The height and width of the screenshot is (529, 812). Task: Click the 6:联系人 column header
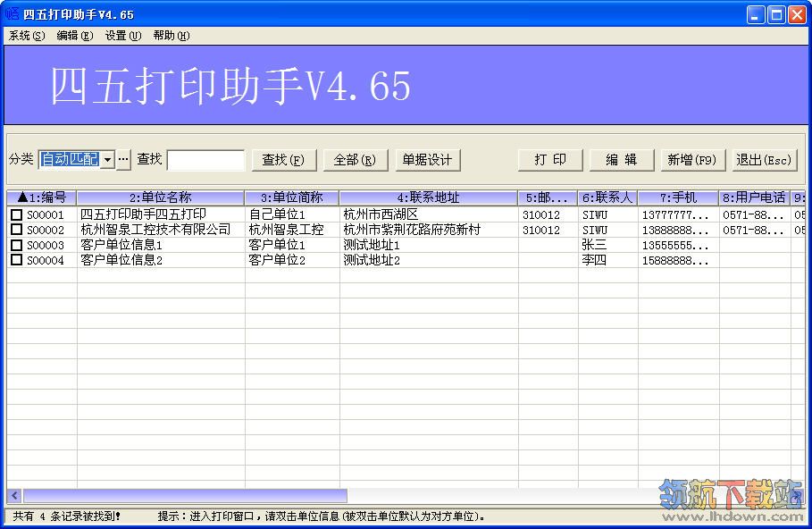point(608,197)
